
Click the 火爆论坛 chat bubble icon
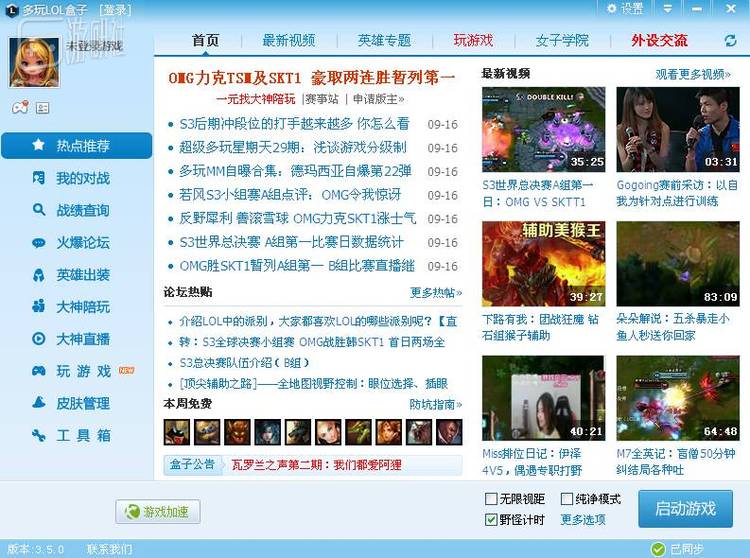[38, 243]
